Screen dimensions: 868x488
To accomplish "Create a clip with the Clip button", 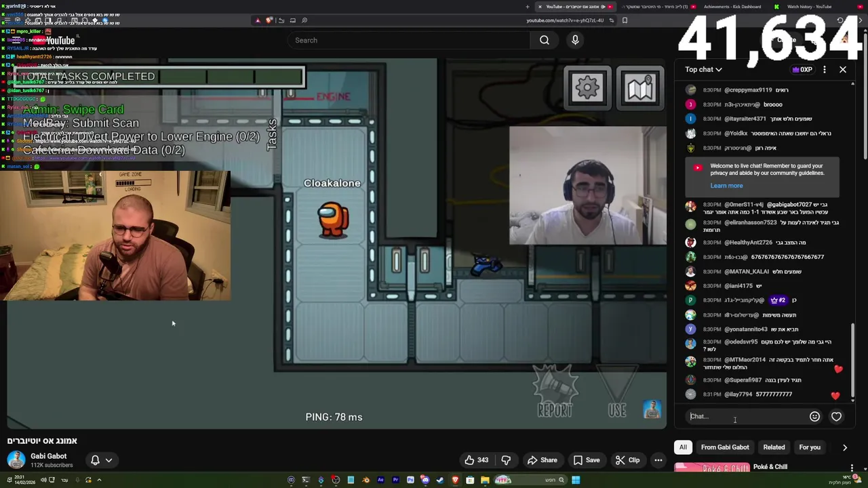I will [627, 460].
